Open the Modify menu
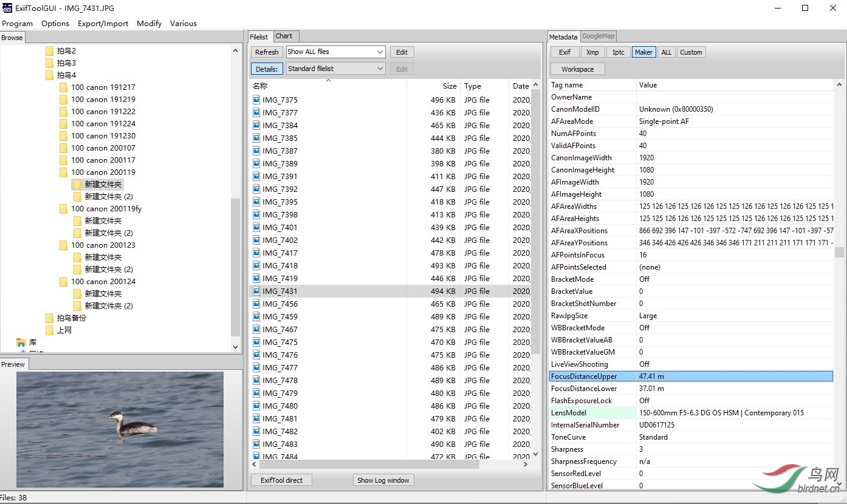 tap(149, 24)
